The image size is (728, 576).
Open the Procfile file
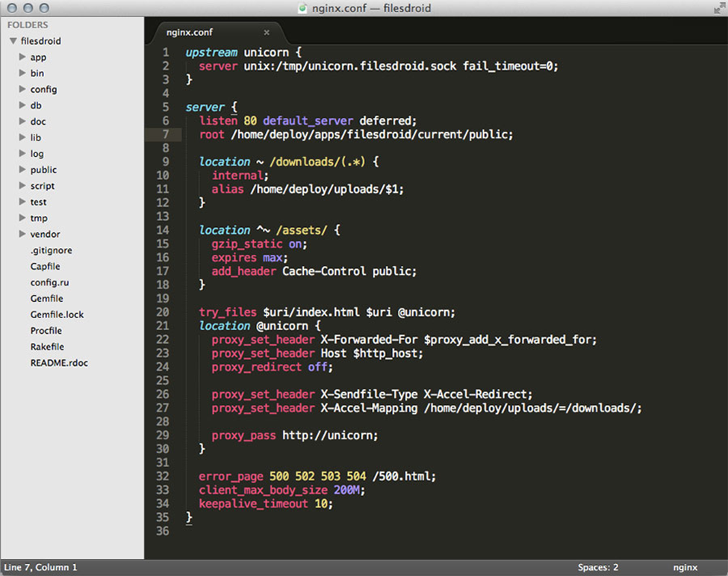point(46,330)
